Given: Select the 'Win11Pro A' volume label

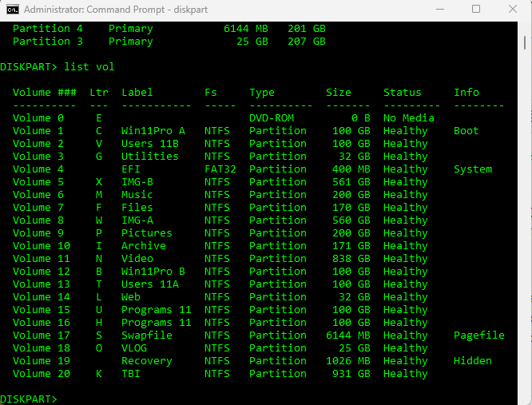Looking at the screenshot, I should 153,131.
